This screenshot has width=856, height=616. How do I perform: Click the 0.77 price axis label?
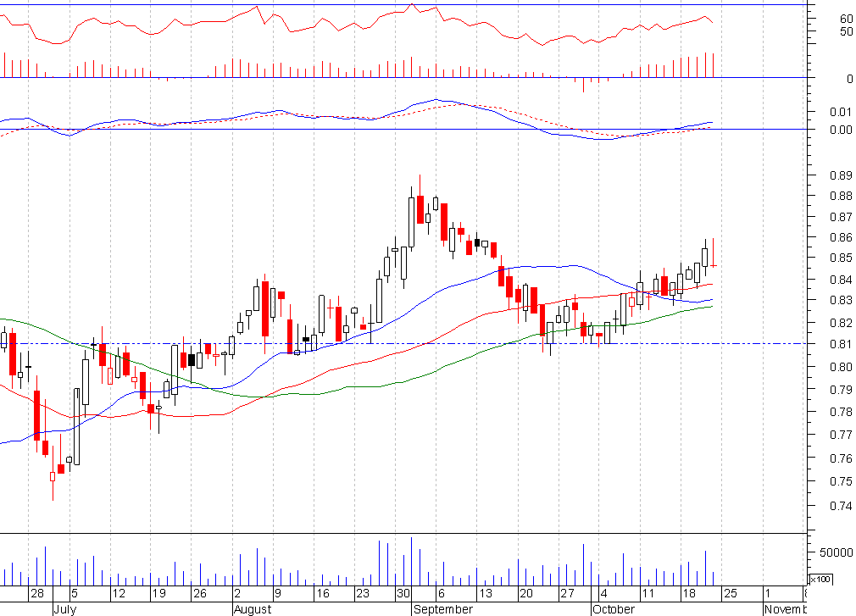click(x=841, y=435)
